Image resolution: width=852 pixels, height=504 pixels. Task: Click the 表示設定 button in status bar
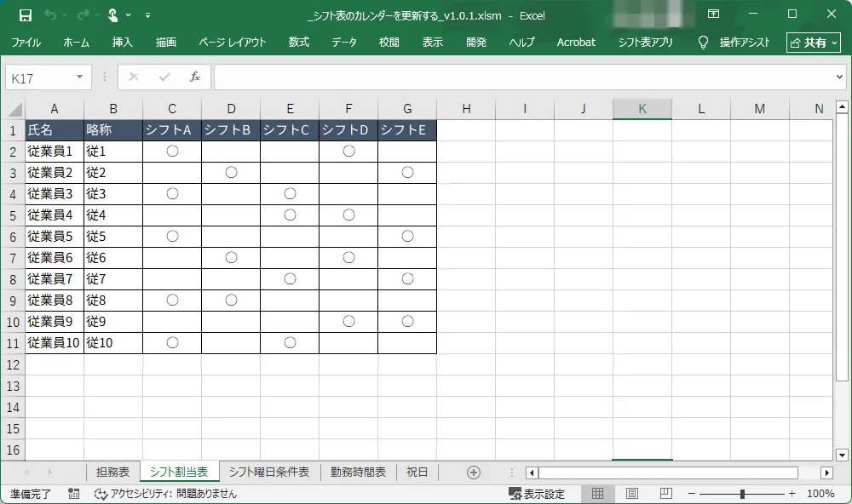pos(537,494)
